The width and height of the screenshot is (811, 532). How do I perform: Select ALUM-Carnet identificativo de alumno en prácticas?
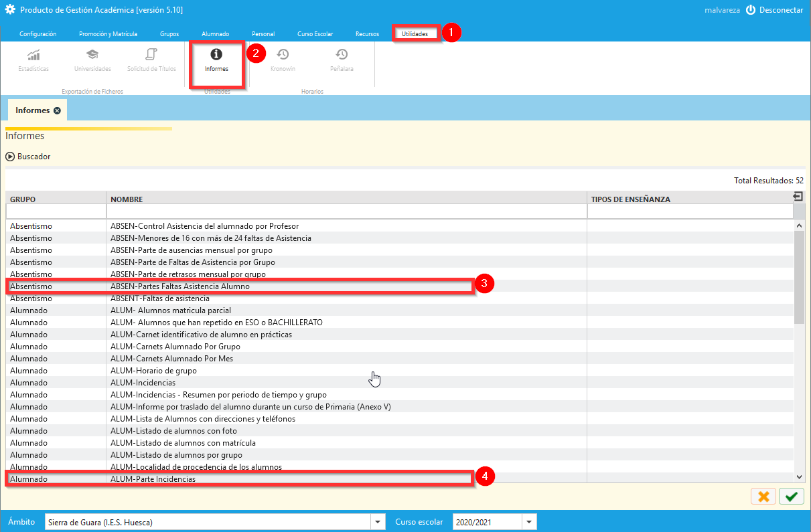[399, 335]
